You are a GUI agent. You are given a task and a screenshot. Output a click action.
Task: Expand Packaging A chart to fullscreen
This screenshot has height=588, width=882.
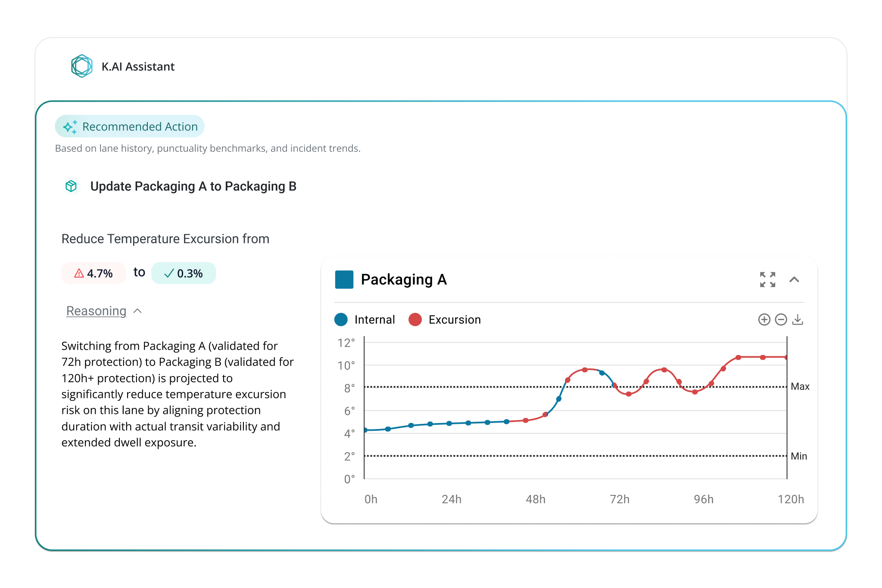(x=767, y=280)
